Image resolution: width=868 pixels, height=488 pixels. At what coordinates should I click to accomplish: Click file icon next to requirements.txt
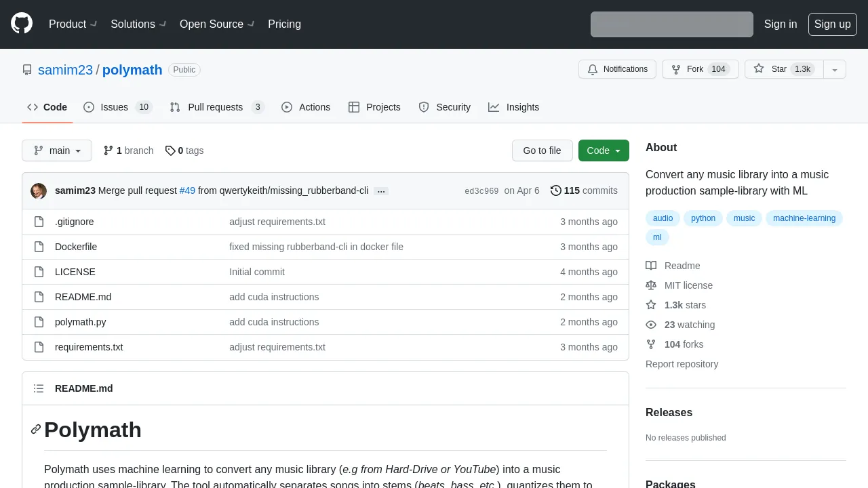39,347
